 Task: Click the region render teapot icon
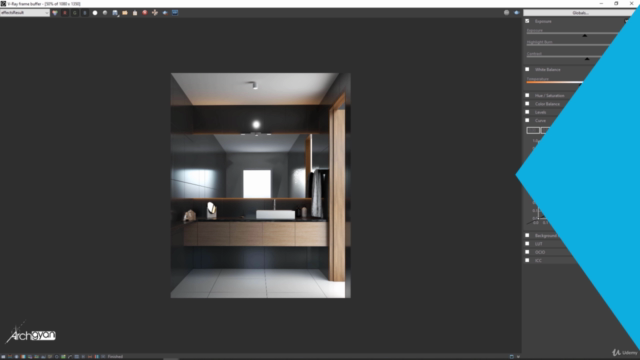pos(165,13)
